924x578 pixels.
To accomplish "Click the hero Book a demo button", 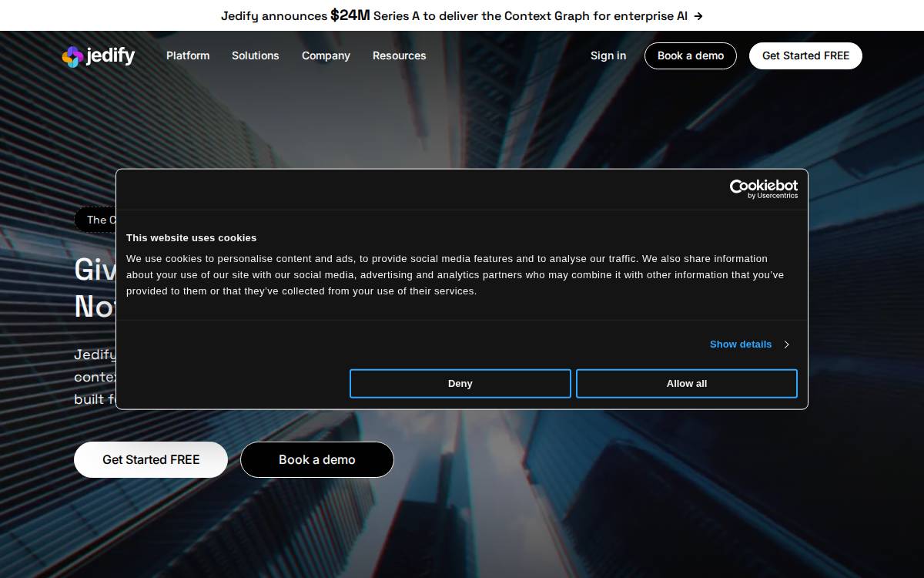I will coord(317,459).
